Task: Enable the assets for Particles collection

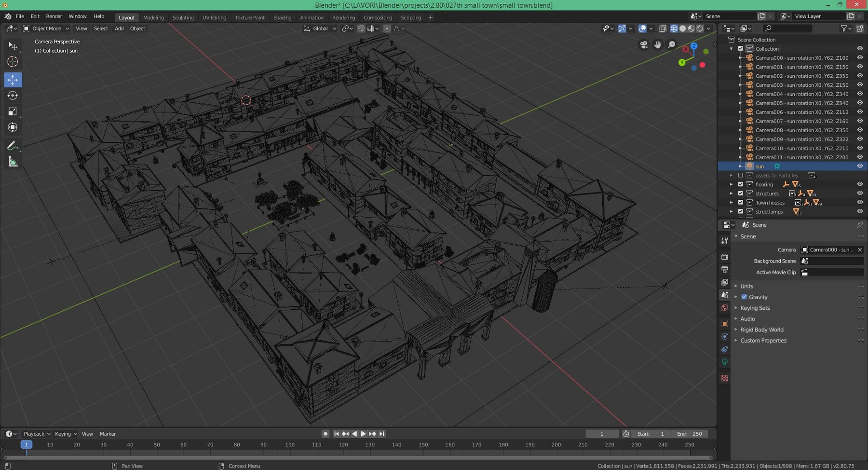Action: coord(741,176)
